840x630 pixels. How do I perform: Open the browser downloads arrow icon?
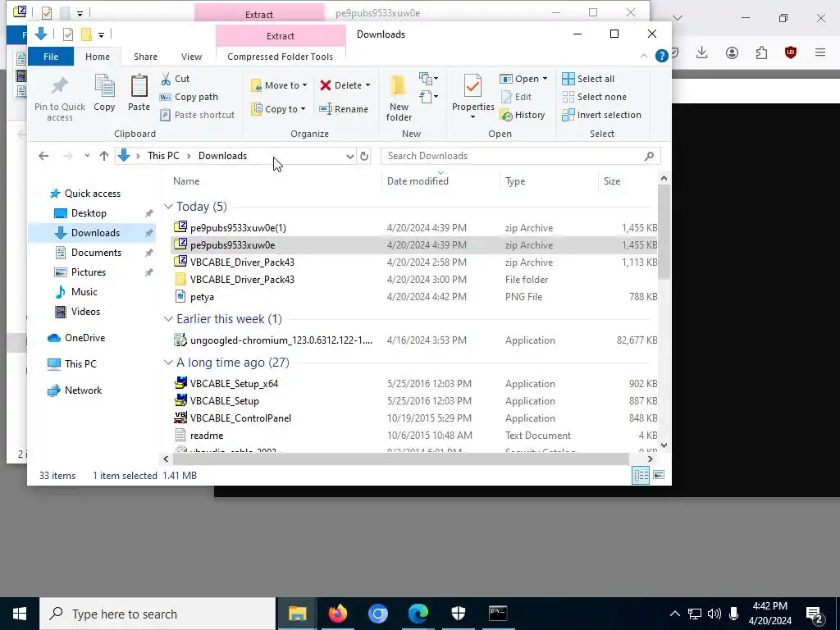coord(702,52)
